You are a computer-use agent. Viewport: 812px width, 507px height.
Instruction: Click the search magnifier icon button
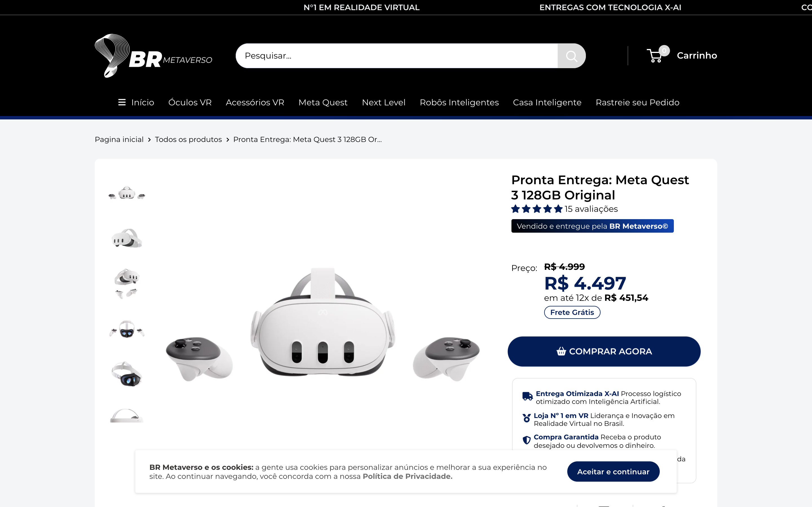pyautogui.click(x=572, y=56)
